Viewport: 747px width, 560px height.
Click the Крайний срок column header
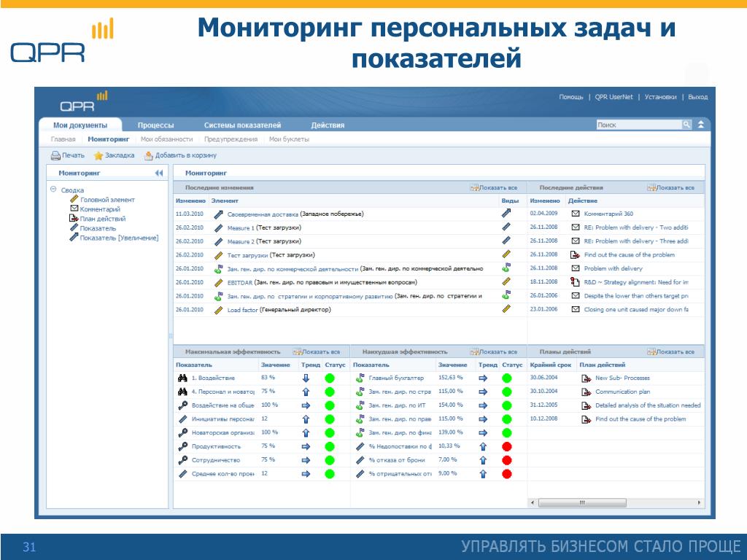(550, 365)
